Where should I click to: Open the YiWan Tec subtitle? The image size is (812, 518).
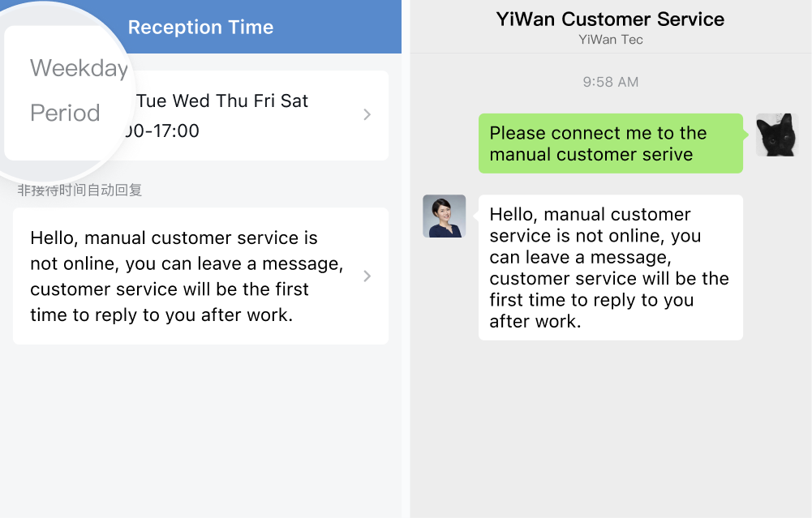click(x=611, y=40)
